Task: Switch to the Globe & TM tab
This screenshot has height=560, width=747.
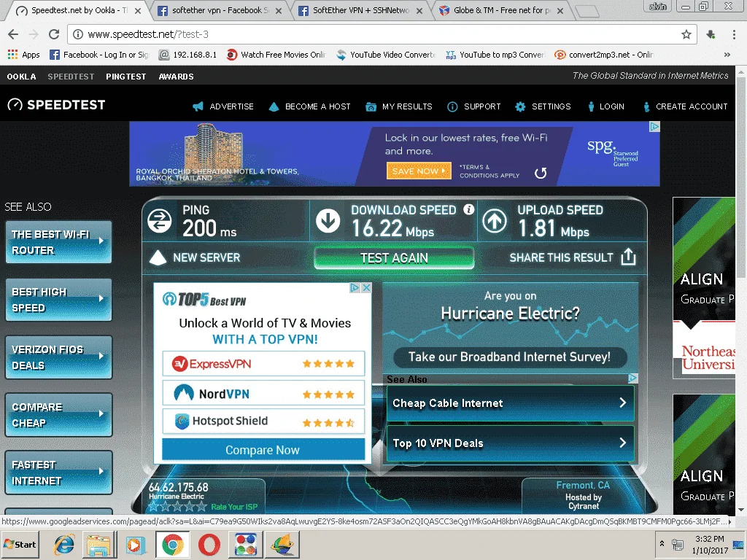Action: click(501, 10)
